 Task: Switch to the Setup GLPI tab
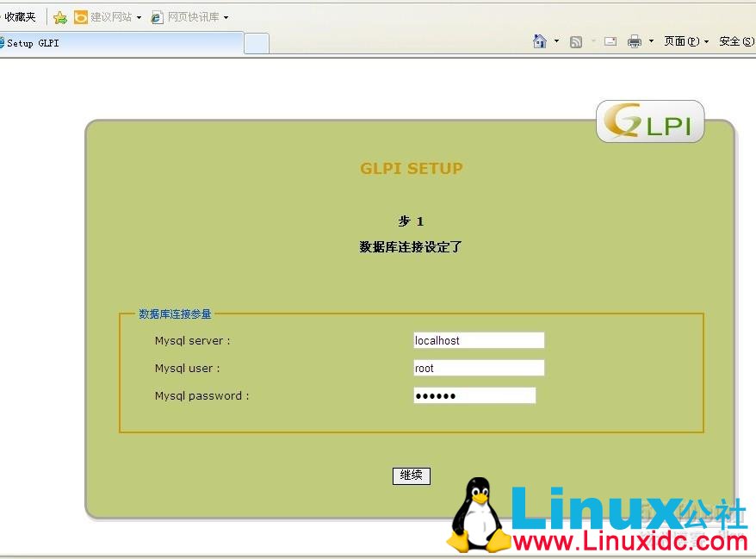coord(121,43)
